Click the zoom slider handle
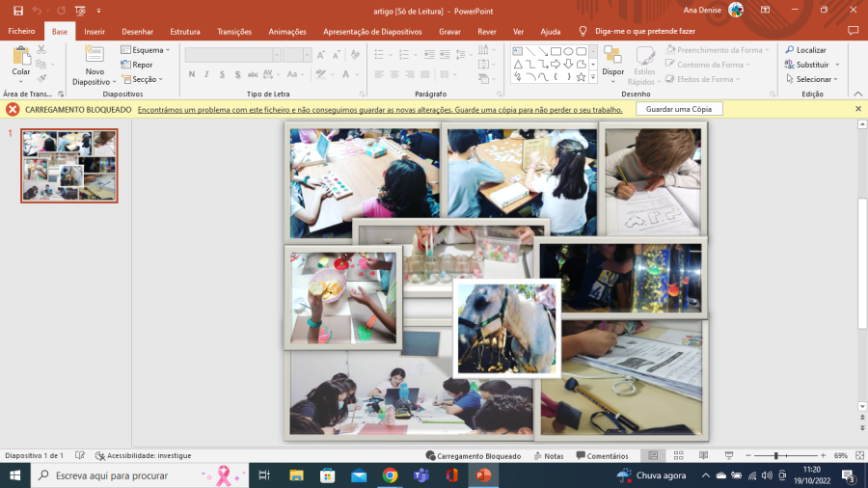The height and width of the screenshot is (488, 868). pos(776,455)
